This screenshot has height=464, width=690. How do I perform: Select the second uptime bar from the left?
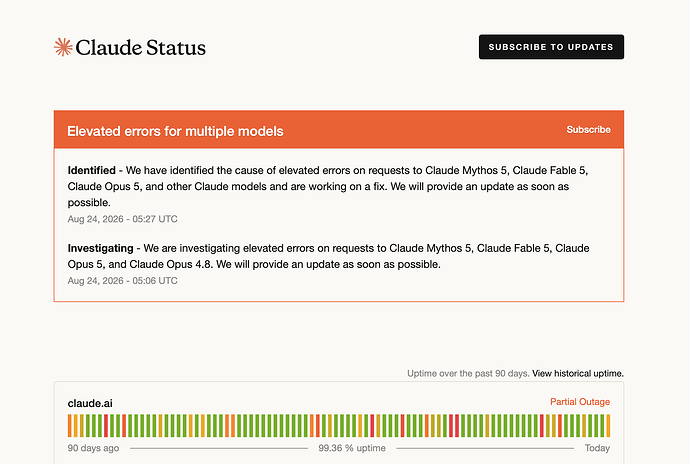pos(76,426)
